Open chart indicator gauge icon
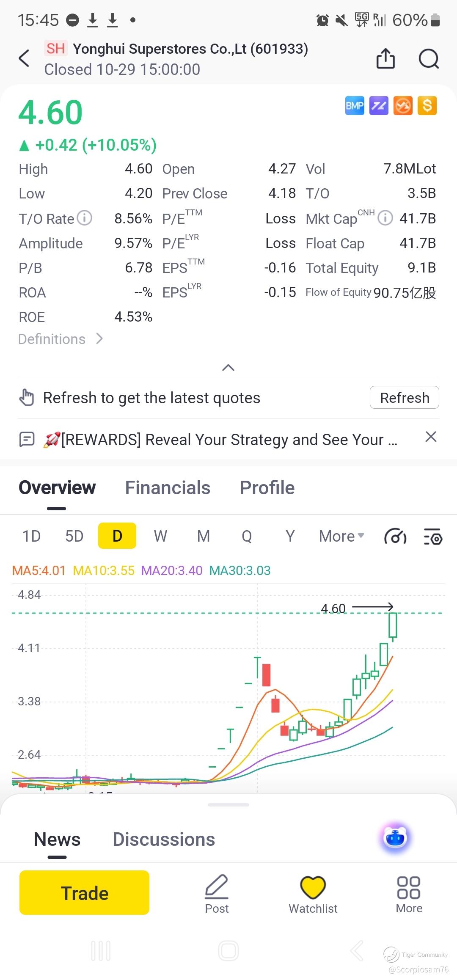This screenshot has width=457, height=980. point(395,537)
